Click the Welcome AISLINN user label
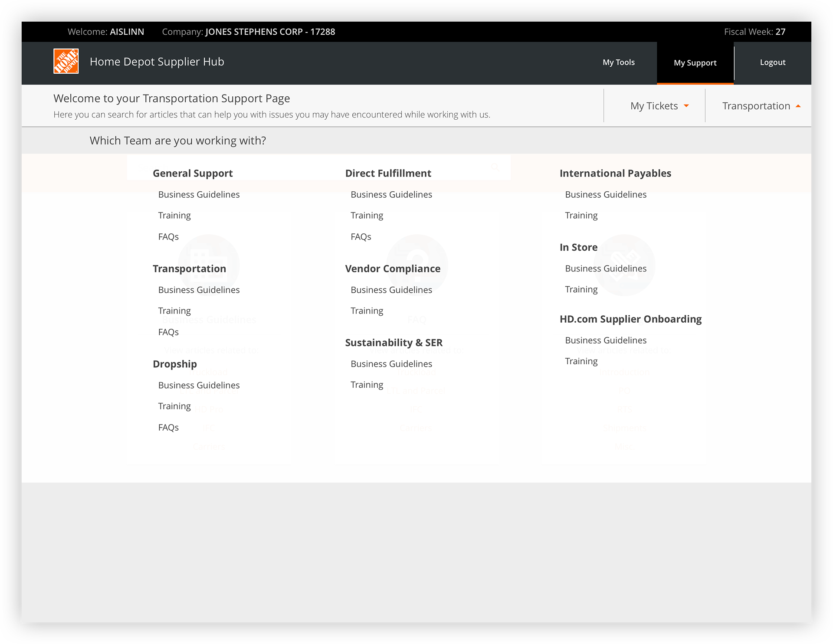This screenshot has width=833, height=644. click(x=106, y=32)
